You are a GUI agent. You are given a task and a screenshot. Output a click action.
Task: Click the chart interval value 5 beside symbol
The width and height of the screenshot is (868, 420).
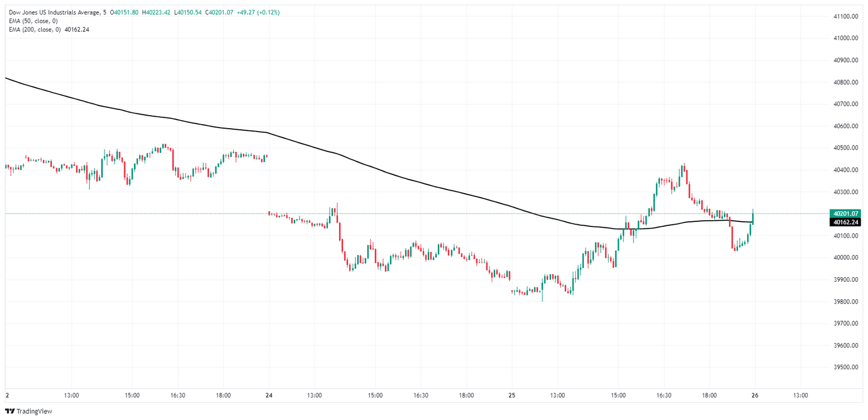click(x=105, y=12)
